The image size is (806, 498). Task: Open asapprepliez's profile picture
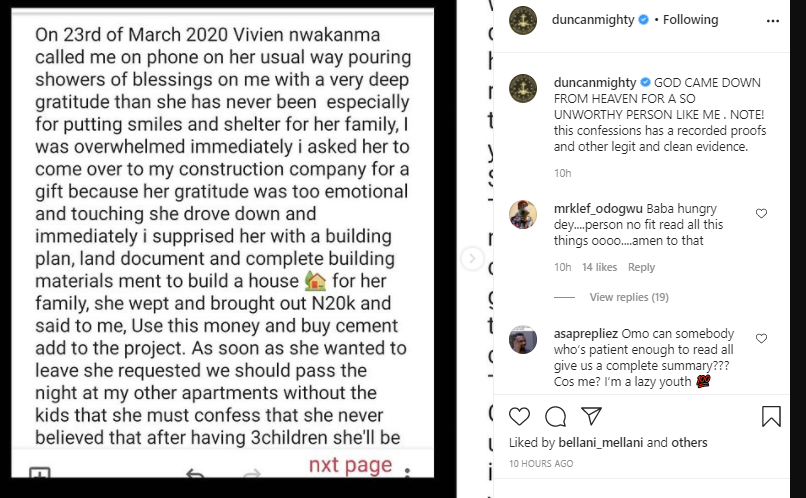[526, 342]
